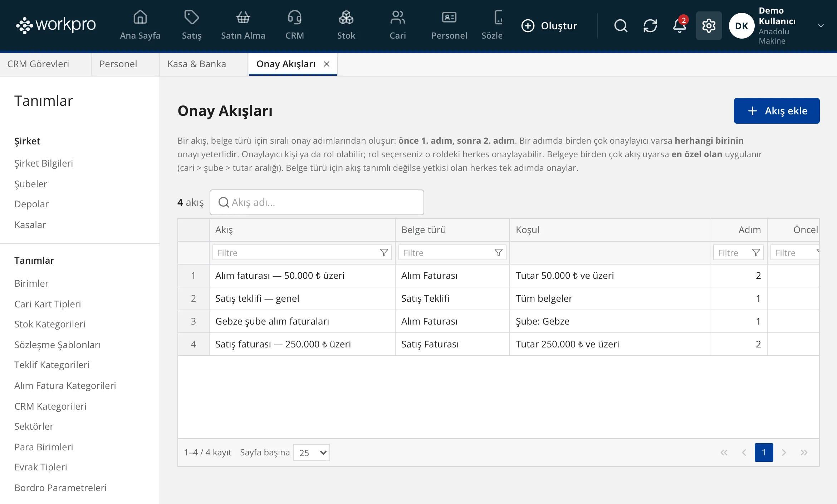Click filter funnel in Belge türü column
The image size is (837, 504).
[x=498, y=253]
